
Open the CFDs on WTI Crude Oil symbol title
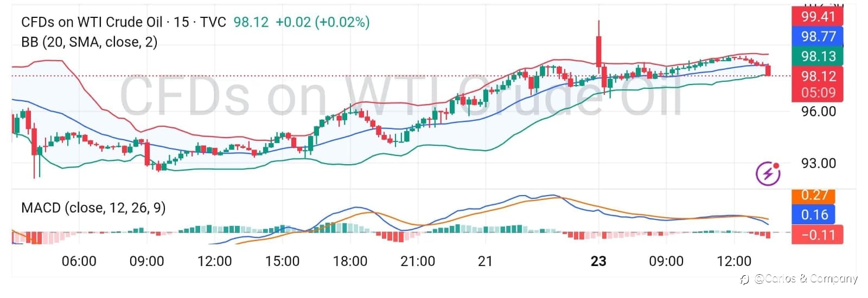coord(92,22)
